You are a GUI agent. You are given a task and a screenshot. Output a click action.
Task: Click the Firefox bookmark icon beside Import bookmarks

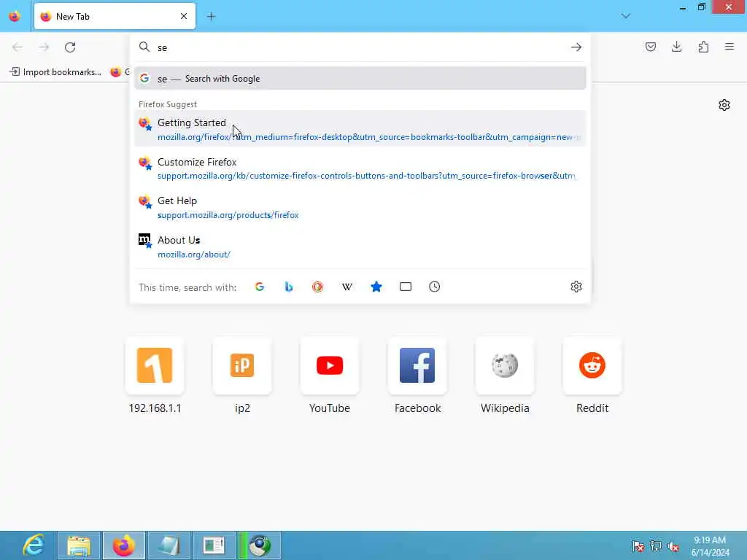(x=116, y=72)
